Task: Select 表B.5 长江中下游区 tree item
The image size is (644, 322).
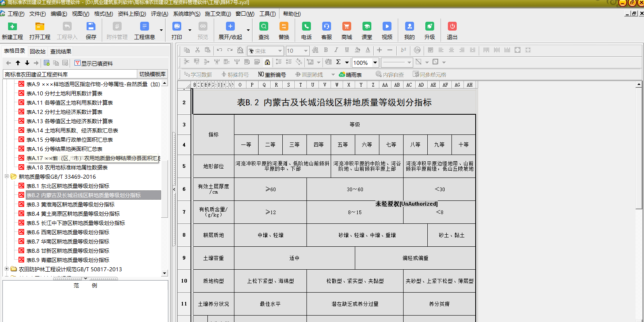Action: (x=75, y=223)
